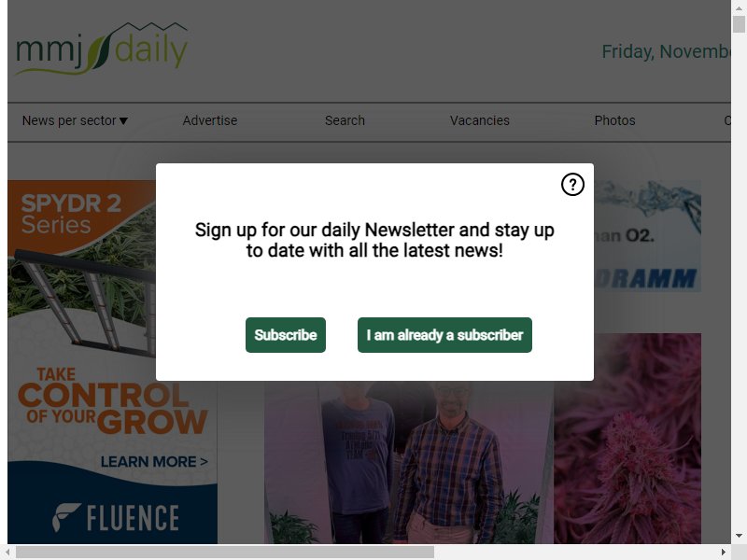
Task: Click the Dramm advertisement banner
Action: (647, 236)
